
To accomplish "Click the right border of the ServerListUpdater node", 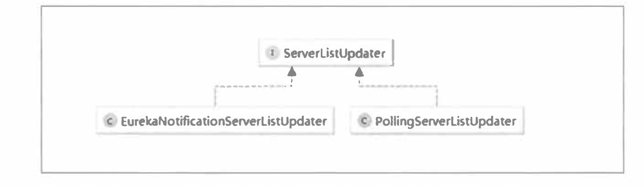I will 393,52.
